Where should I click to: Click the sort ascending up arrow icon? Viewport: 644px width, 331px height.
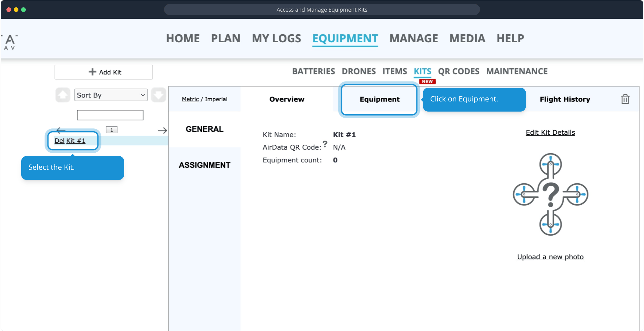tap(63, 95)
